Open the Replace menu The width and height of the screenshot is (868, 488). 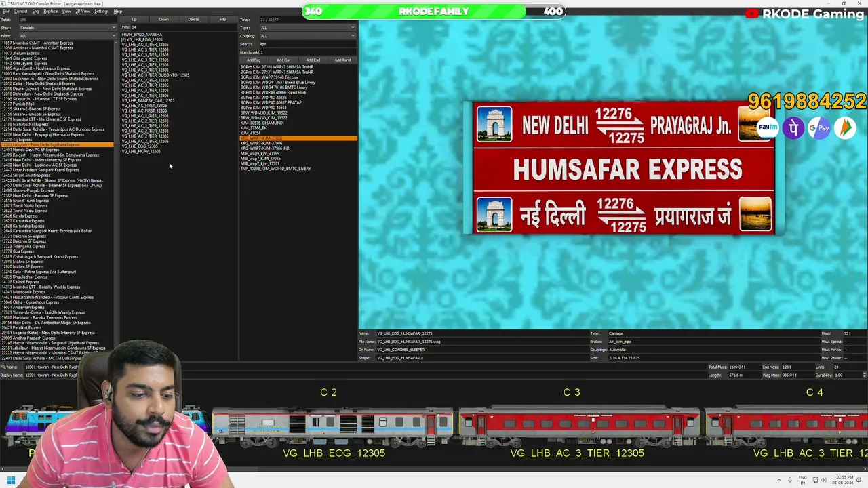[51, 12]
